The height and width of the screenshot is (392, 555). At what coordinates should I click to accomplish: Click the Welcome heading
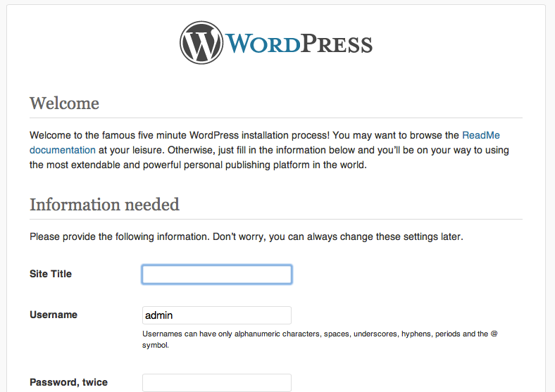64,103
